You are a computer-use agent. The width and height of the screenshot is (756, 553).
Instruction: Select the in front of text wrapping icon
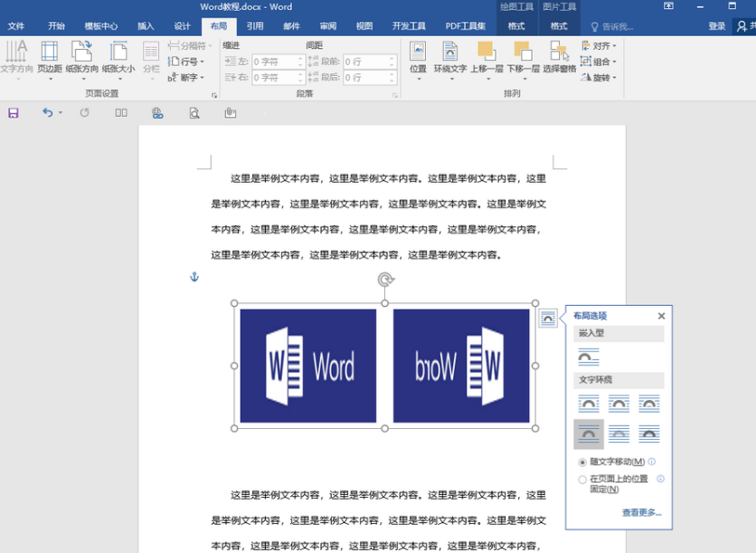(x=648, y=434)
